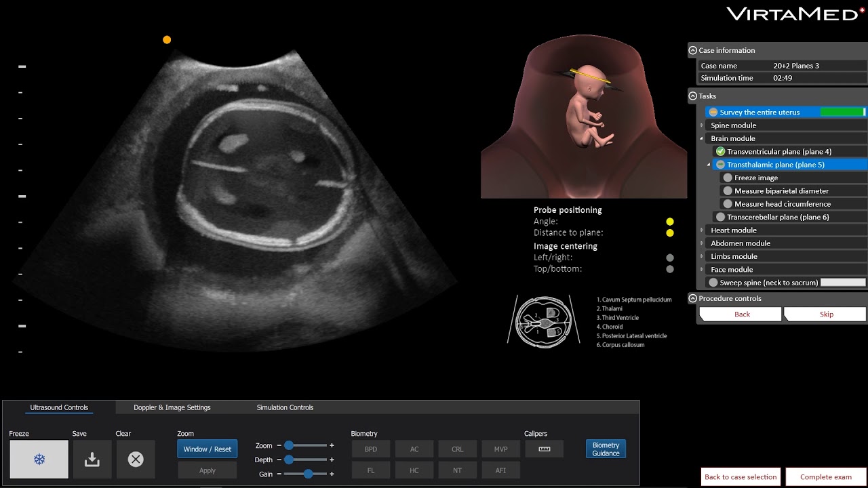
Task: Click the plus icon next to Depth slider
Action: (x=332, y=460)
